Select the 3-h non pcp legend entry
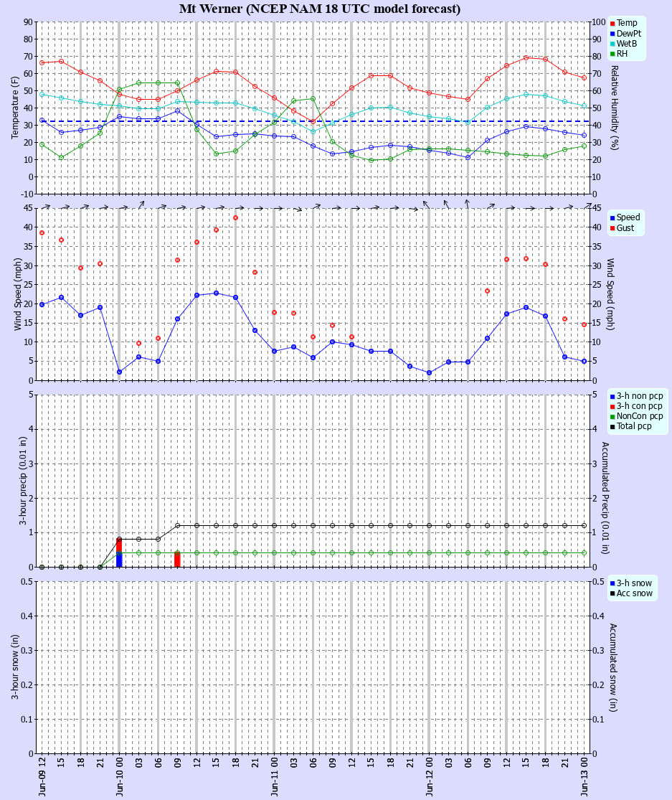The width and height of the screenshot is (672, 800). click(636, 396)
